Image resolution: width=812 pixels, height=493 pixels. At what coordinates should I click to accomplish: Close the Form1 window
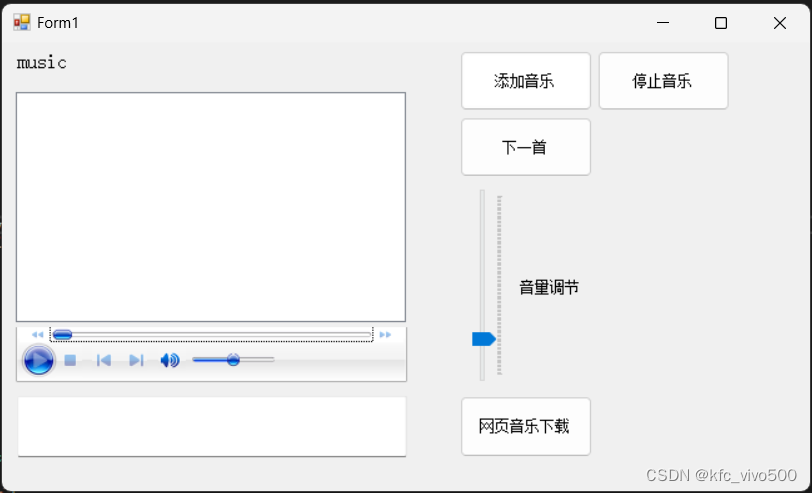pyautogui.click(x=780, y=23)
